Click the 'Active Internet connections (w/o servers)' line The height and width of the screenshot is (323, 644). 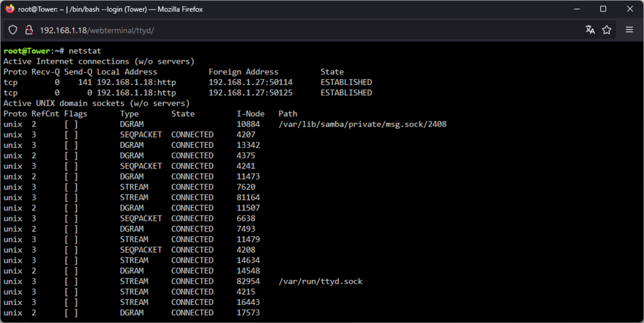(x=99, y=62)
